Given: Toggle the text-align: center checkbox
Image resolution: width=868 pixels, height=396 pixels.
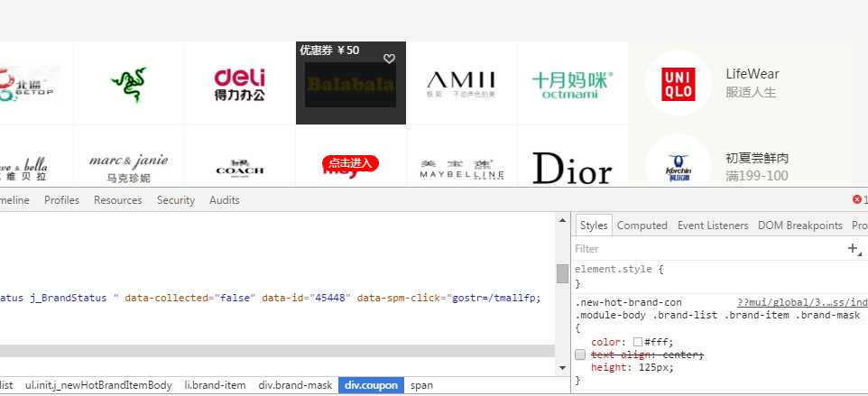Looking at the screenshot, I should (580, 355).
